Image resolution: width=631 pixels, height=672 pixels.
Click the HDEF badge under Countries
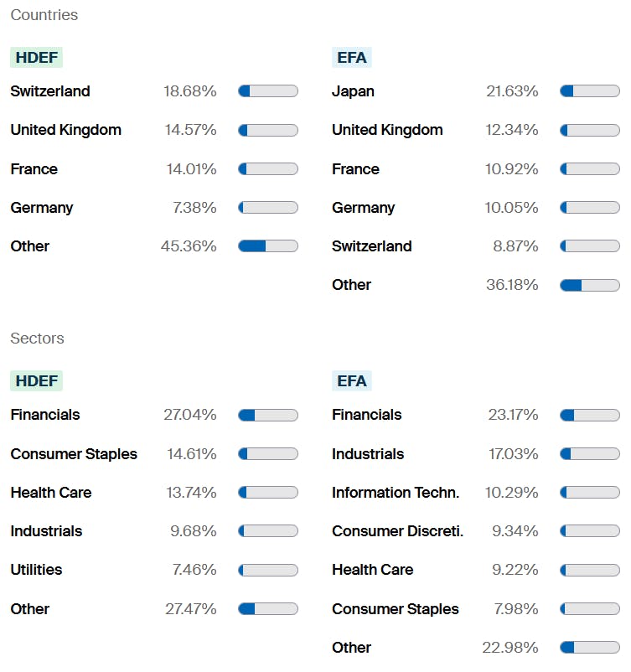(36, 57)
